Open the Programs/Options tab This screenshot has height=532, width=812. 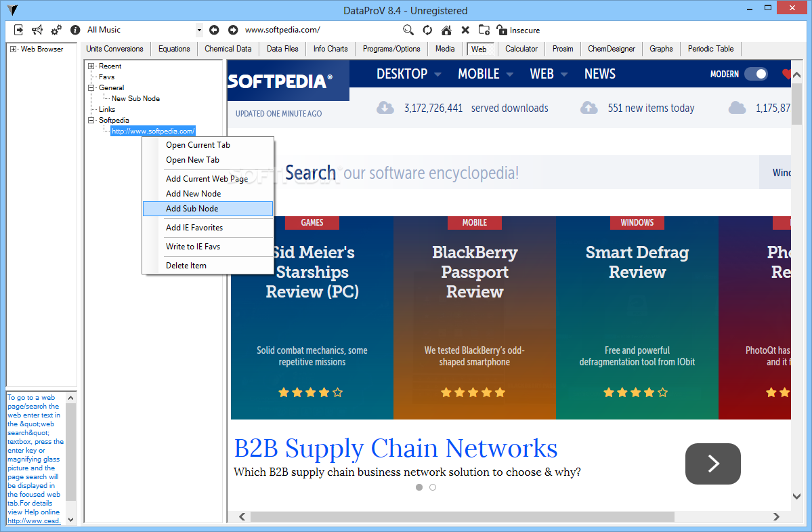[x=391, y=49]
